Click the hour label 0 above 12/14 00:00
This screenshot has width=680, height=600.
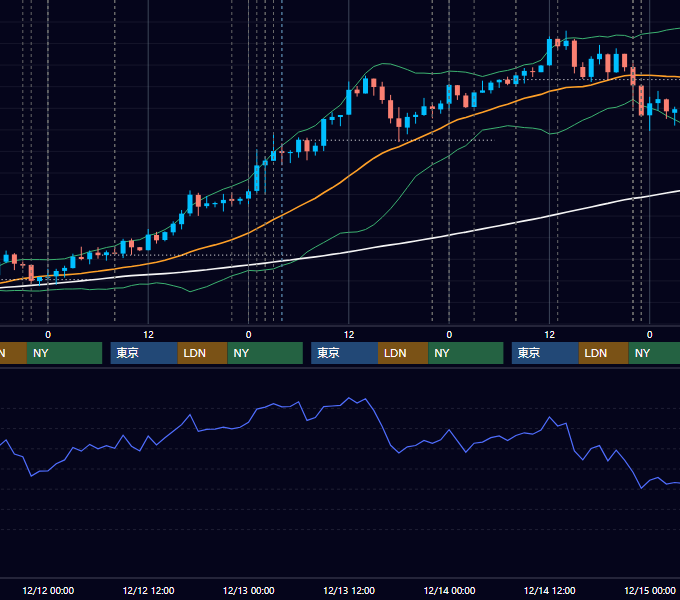click(x=449, y=335)
